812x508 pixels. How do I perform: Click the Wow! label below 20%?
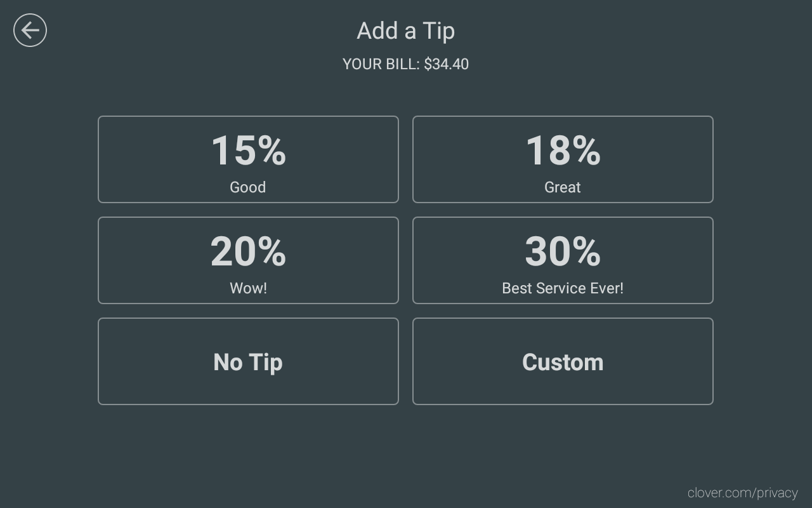point(248,288)
